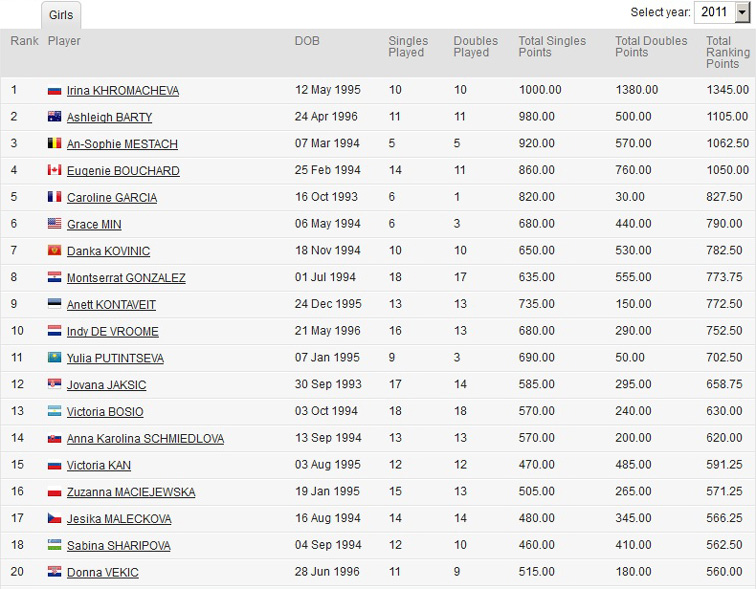The image size is (756, 589).
Task: Open Anett KONTAVEIT player page
Action: pos(111,305)
